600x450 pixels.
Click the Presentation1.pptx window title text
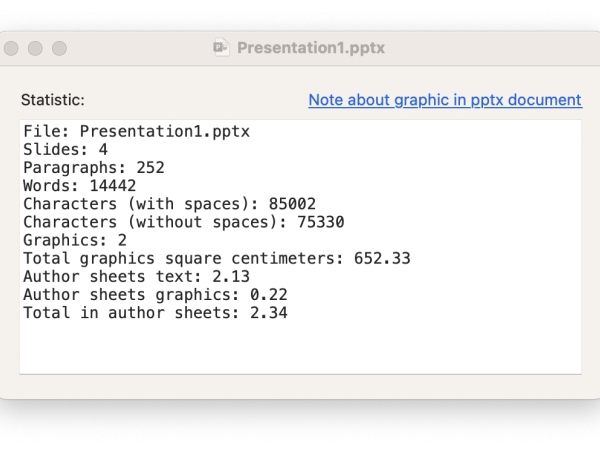coord(310,48)
